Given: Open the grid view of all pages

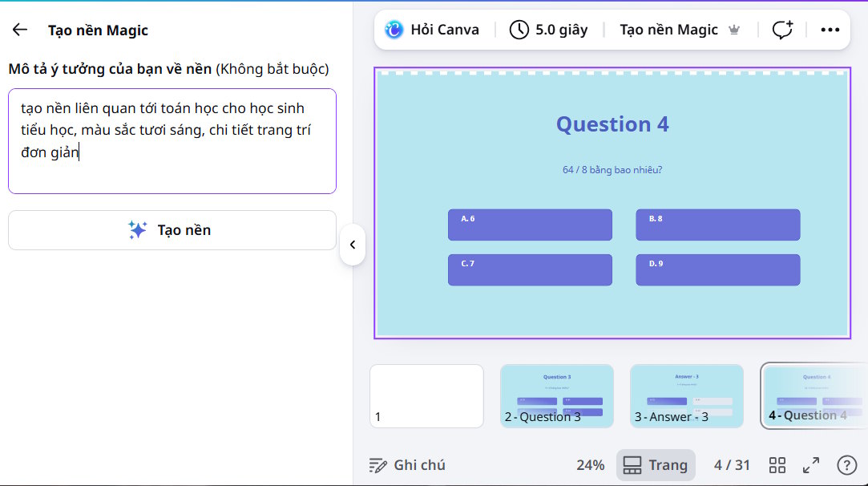Looking at the screenshot, I should [777, 465].
